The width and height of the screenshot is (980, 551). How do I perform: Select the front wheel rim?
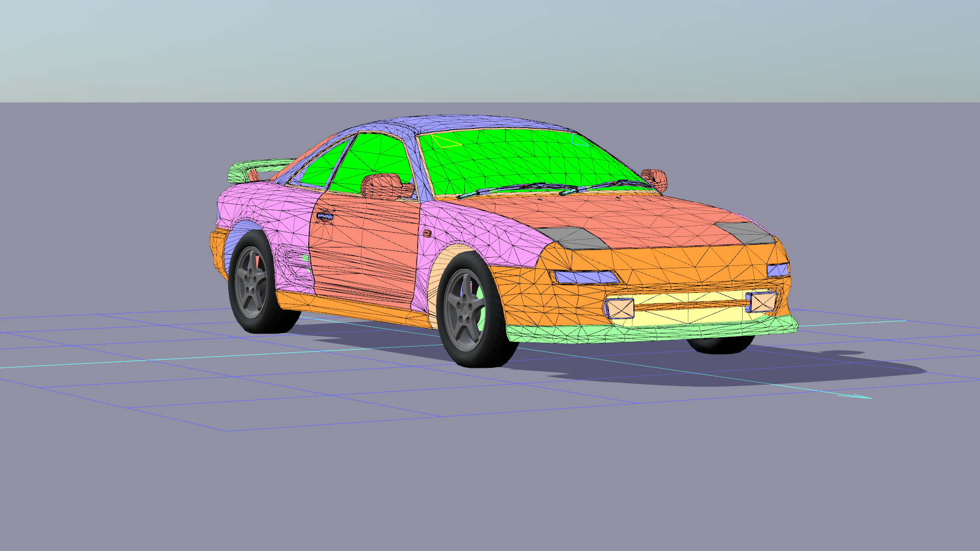pos(464,310)
